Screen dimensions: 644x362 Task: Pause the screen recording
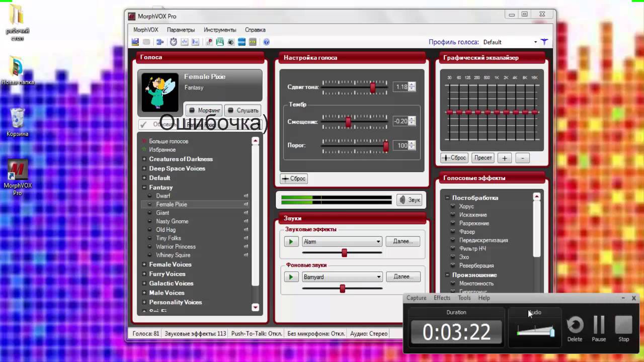tap(599, 328)
